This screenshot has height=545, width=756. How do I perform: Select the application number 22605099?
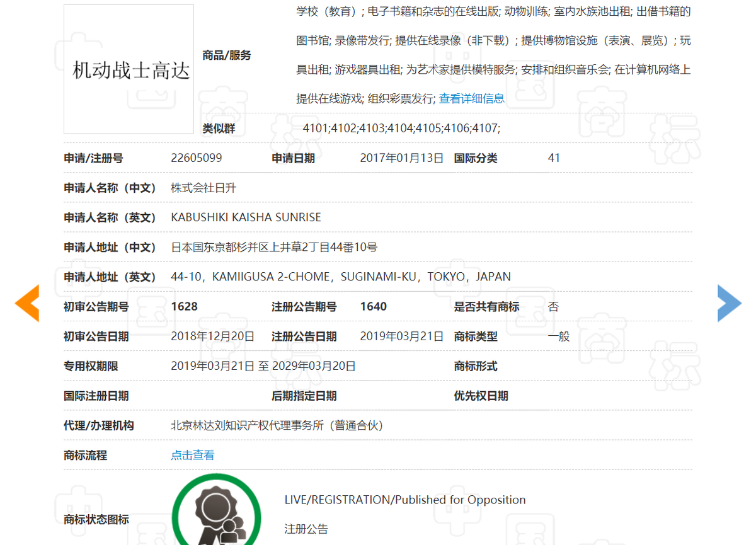(195, 158)
